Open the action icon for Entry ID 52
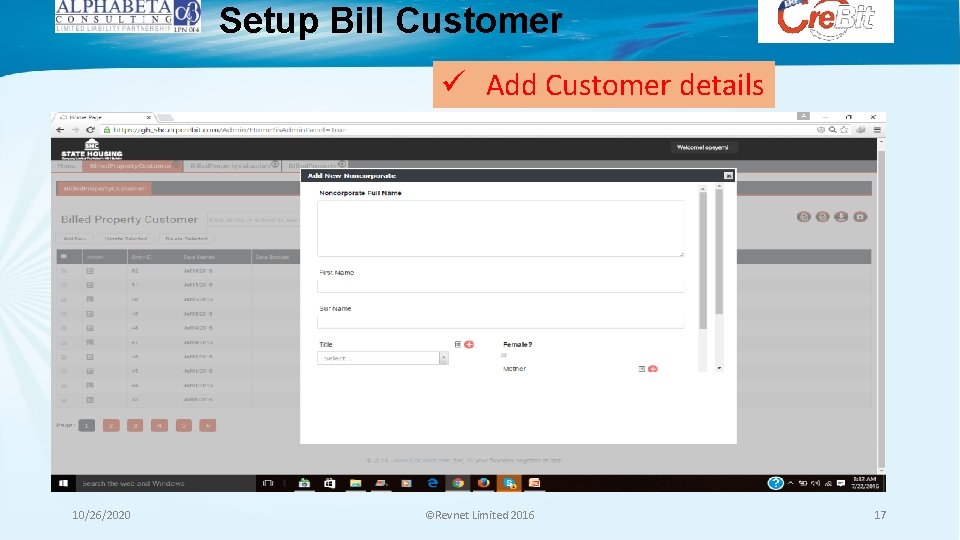Viewport: 960px width, 540px height. (90, 271)
